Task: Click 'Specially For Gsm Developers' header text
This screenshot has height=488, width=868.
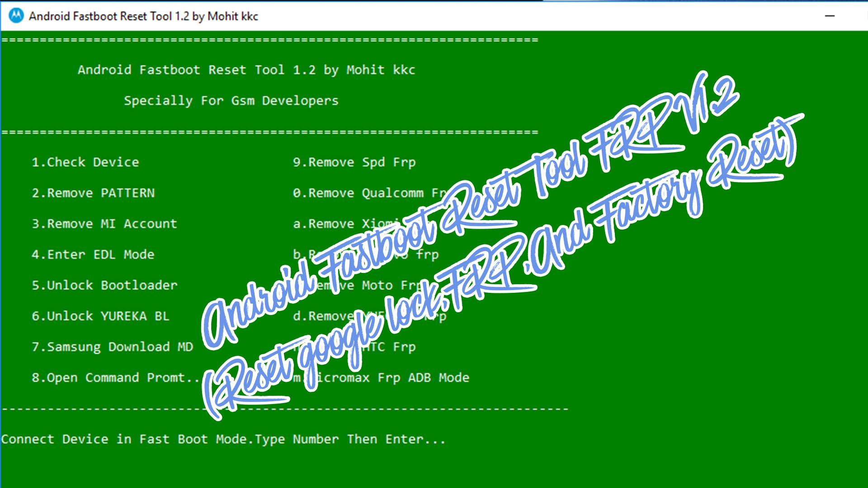Action: click(x=231, y=100)
